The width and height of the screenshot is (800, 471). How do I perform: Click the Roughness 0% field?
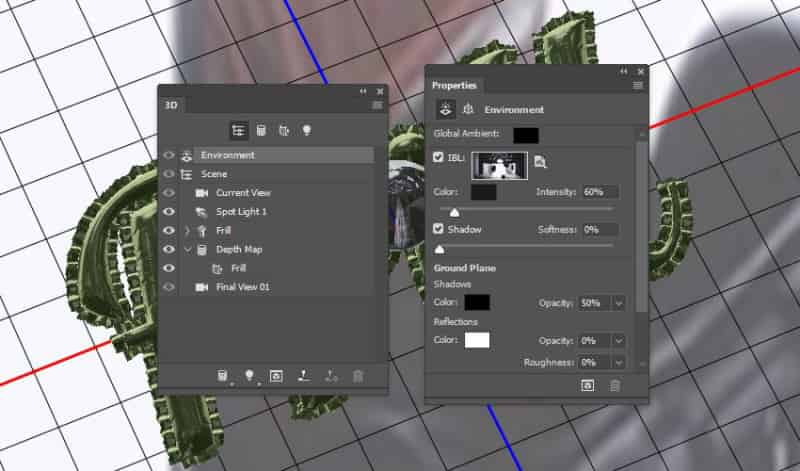[x=595, y=363]
